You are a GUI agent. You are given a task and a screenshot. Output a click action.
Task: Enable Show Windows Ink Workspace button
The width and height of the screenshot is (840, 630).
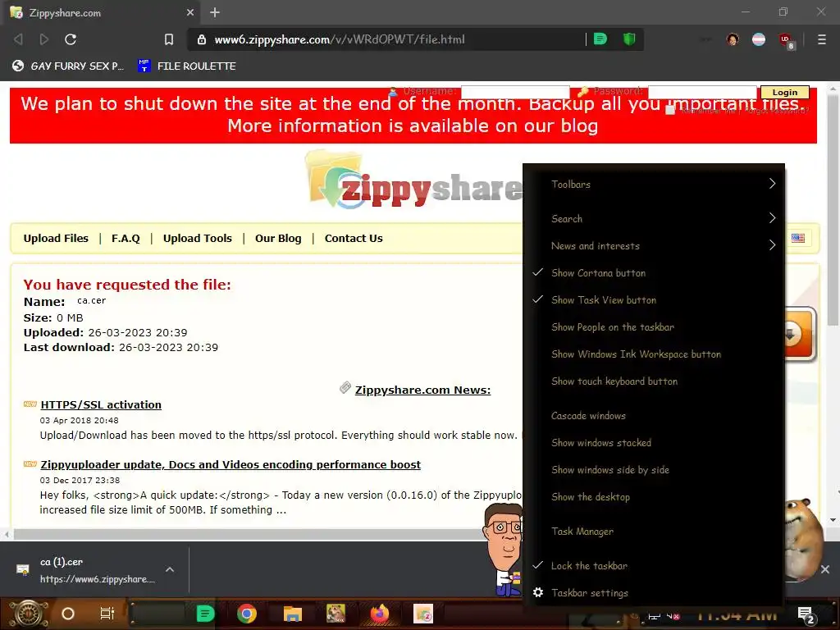[x=654, y=354]
